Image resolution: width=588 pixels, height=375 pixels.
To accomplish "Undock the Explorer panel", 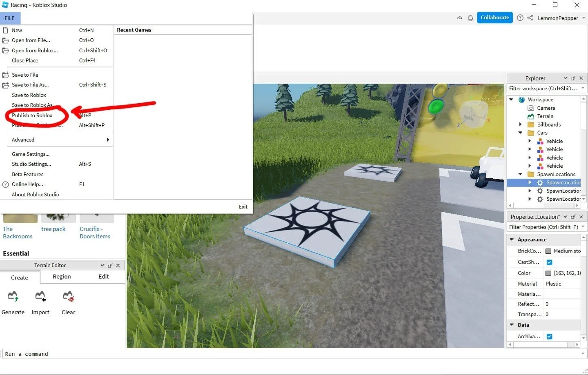I will click(x=573, y=78).
